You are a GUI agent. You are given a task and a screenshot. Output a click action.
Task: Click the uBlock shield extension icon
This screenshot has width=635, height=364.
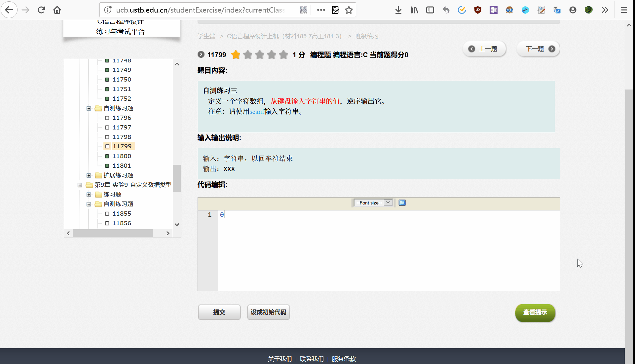coord(477,10)
